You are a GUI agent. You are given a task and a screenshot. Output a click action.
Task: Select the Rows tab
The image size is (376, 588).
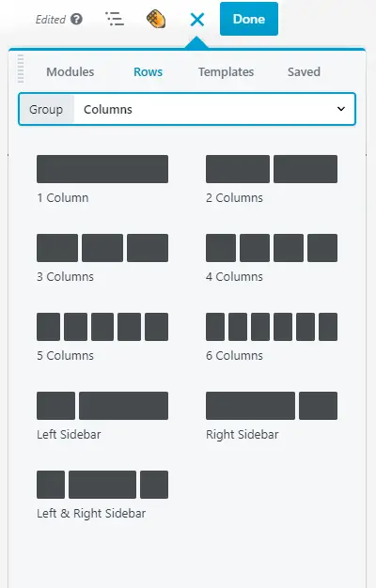148,72
